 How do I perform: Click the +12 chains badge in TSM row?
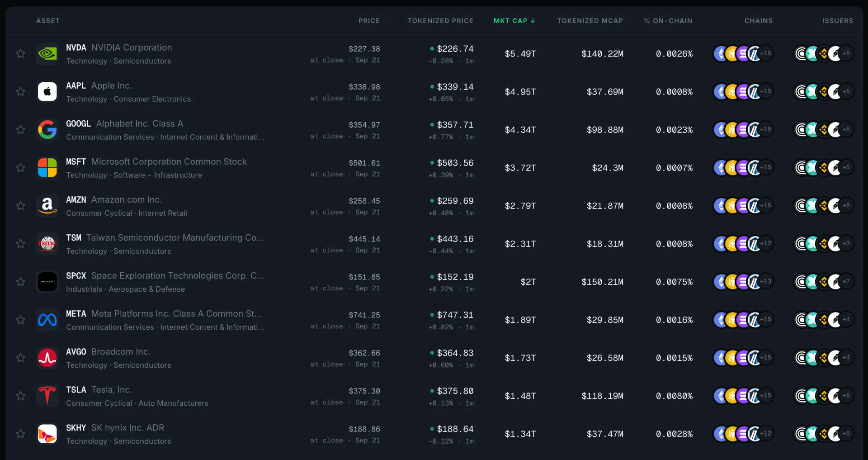766,243
